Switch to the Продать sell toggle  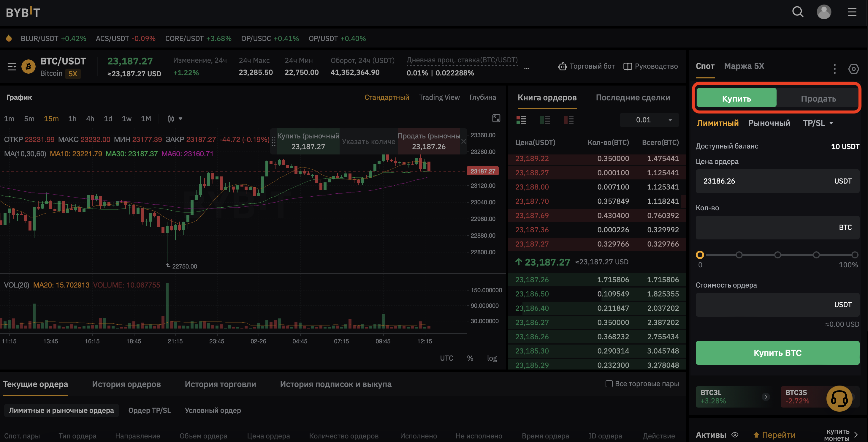click(x=818, y=98)
